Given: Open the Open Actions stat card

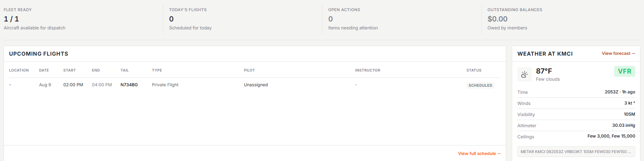Looking at the screenshot, I should pyautogui.click(x=402, y=19).
